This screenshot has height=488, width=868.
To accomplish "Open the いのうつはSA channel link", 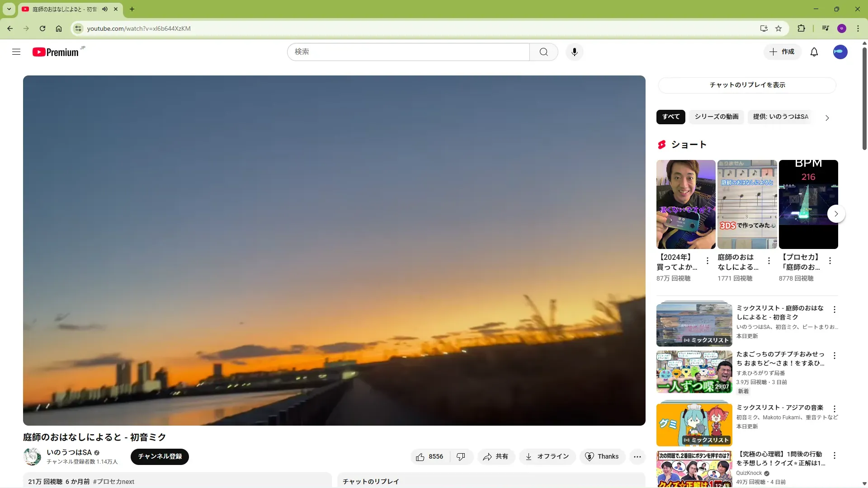I will (x=69, y=452).
